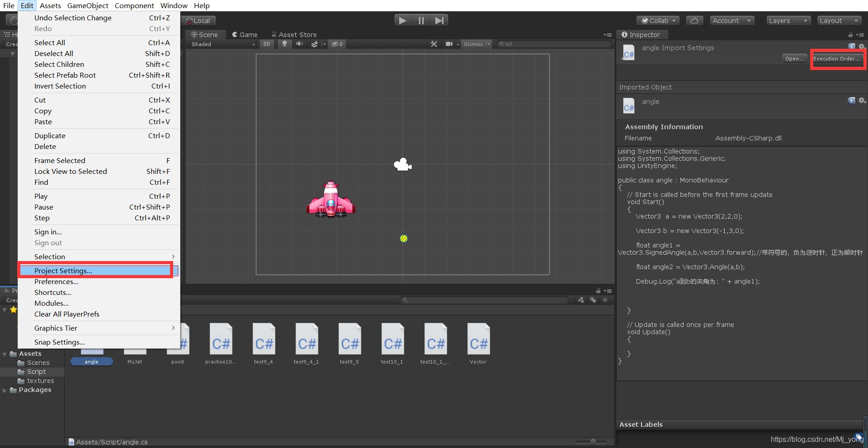Image resolution: width=868 pixels, height=448 pixels.
Task: Open help icon for Imported Object angle
Action: (852, 100)
